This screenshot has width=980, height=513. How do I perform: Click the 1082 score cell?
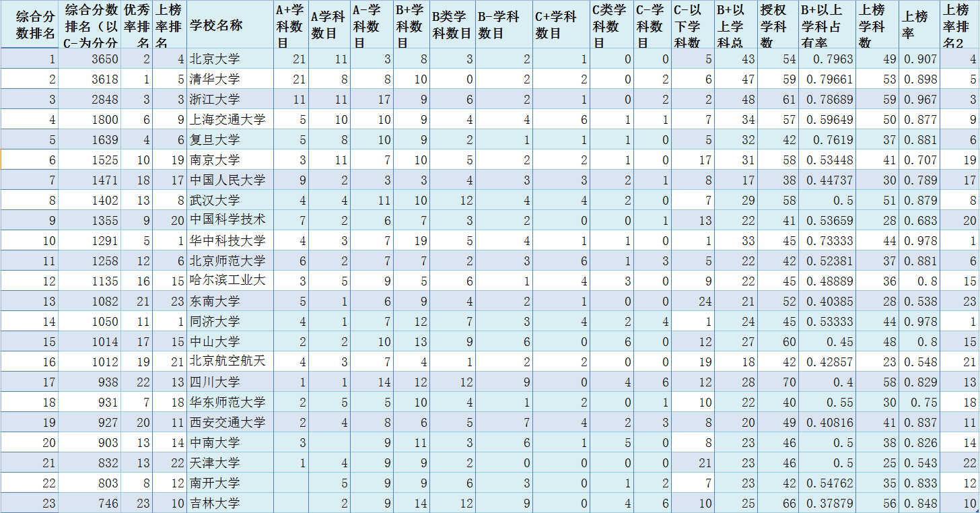[90, 301]
